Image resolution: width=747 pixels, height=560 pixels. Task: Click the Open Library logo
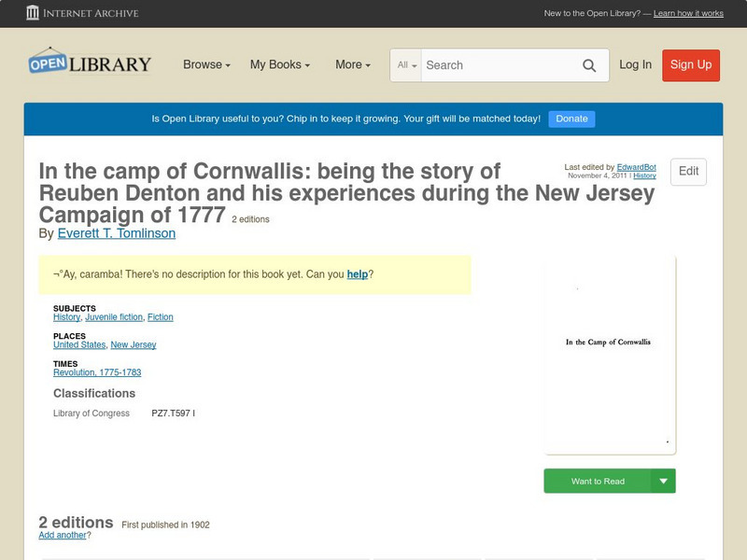click(x=90, y=63)
